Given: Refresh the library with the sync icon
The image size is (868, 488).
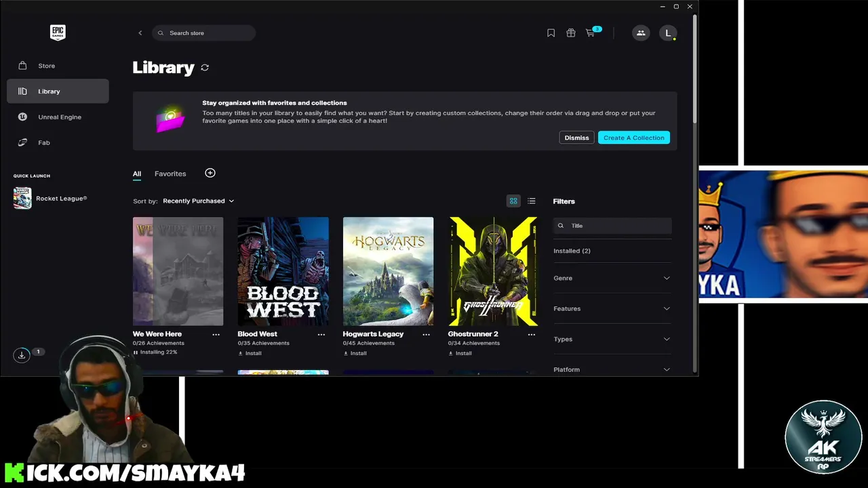Looking at the screenshot, I should (x=205, y=67).
